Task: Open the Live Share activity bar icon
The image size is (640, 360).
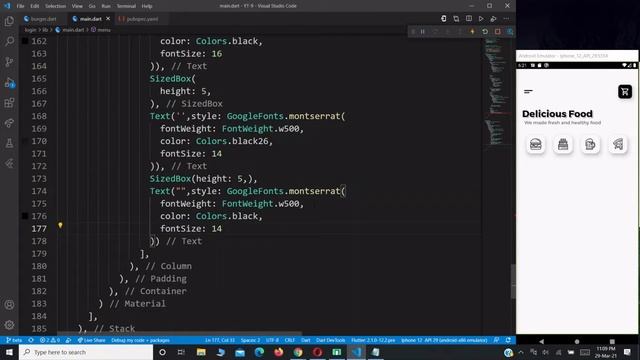Action: tap(9, 123)
